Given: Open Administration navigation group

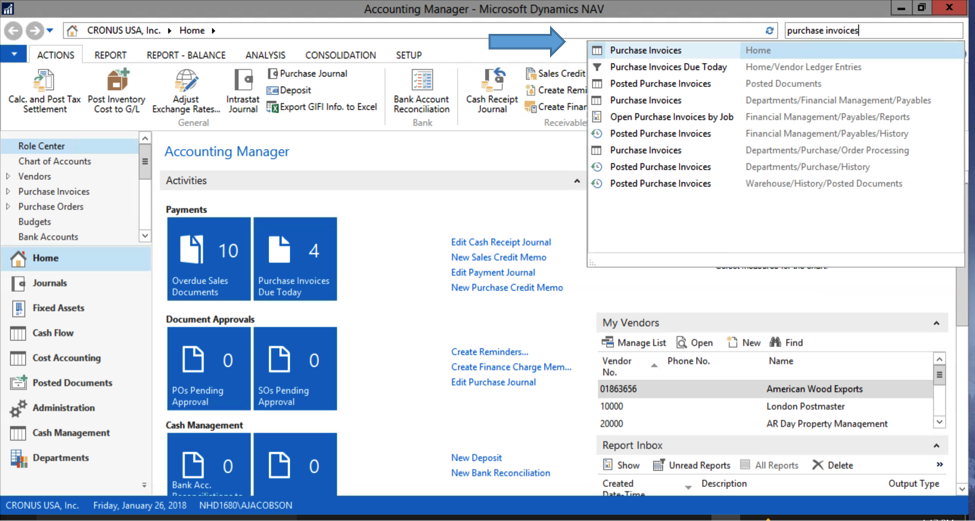Looking at the screenshot, I should [x=75, y=408].
